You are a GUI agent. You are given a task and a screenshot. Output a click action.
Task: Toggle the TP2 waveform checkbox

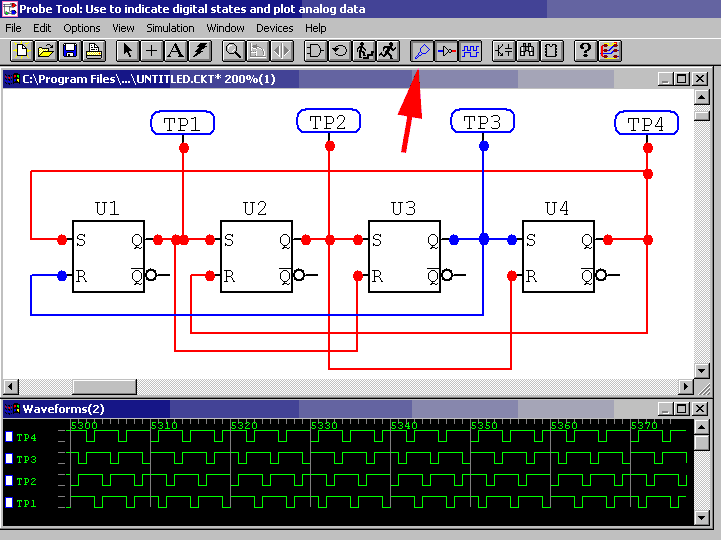9,481
